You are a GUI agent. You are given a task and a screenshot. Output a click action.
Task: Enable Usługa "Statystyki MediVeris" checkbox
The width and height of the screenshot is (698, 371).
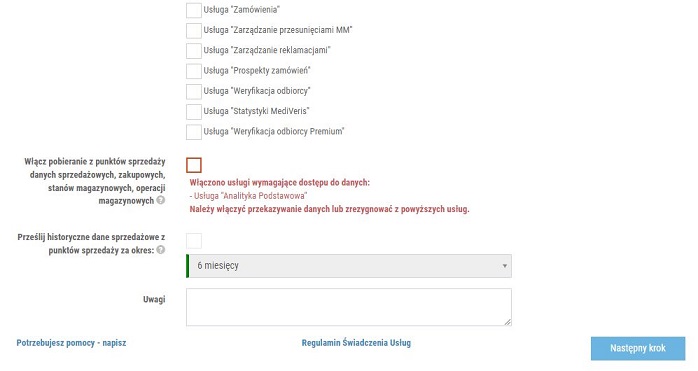194,111
